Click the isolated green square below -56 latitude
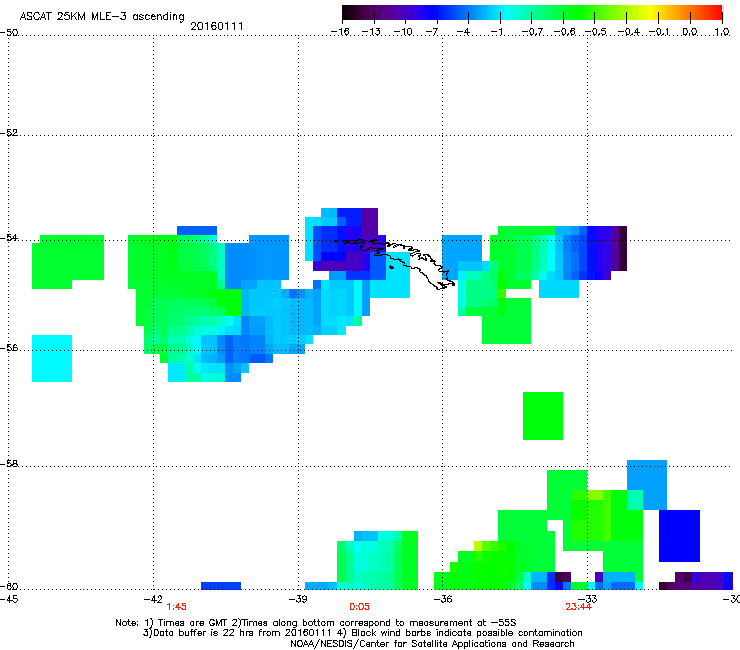 543,416
